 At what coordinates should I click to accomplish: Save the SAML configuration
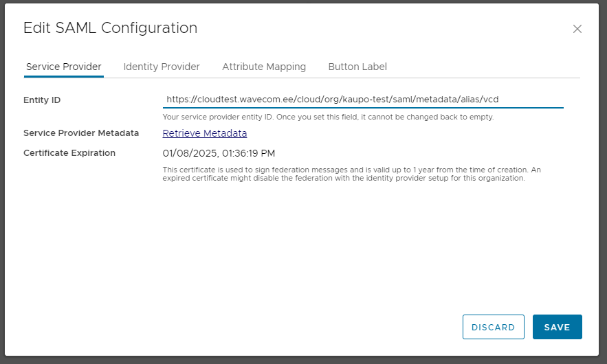(557, 327)
